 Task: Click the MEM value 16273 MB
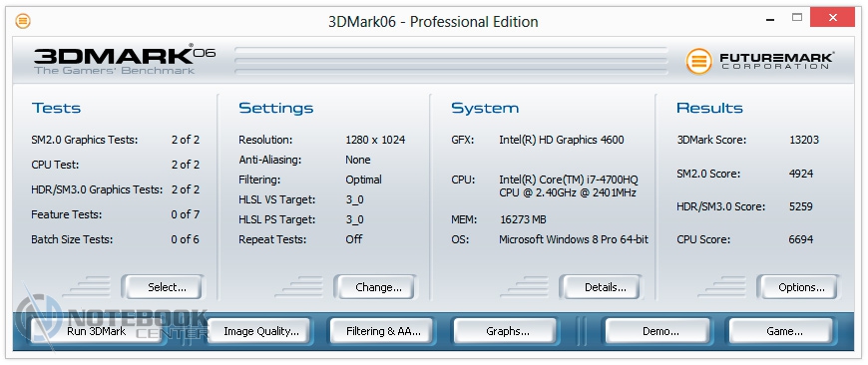(x=523, y=219)
